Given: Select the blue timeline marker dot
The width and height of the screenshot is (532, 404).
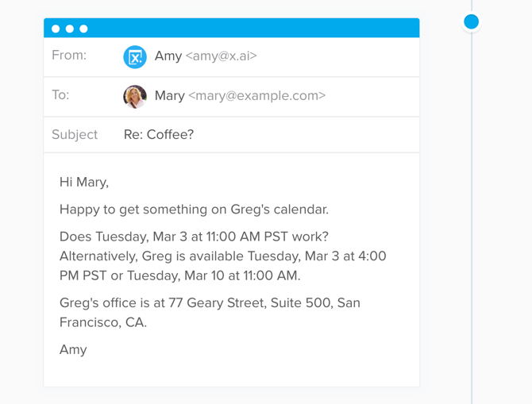Looking at the screenshot, I should pyautogui.click(x=472, y=21).
